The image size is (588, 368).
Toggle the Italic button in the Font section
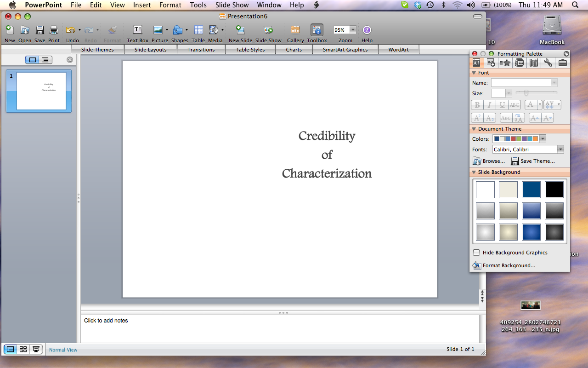[x=490, y=105]
